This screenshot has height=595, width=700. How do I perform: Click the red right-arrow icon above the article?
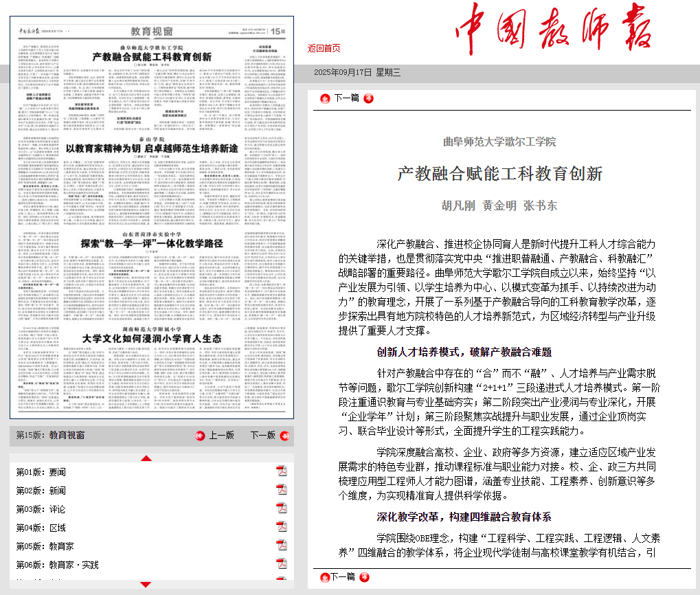[368, 98]
